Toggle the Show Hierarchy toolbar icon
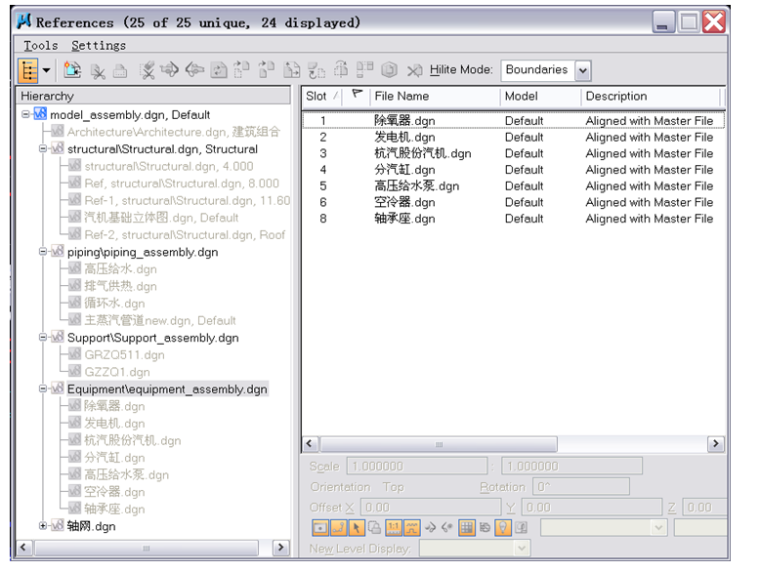This screenshot has height=571, width=760. pos(29,70)
